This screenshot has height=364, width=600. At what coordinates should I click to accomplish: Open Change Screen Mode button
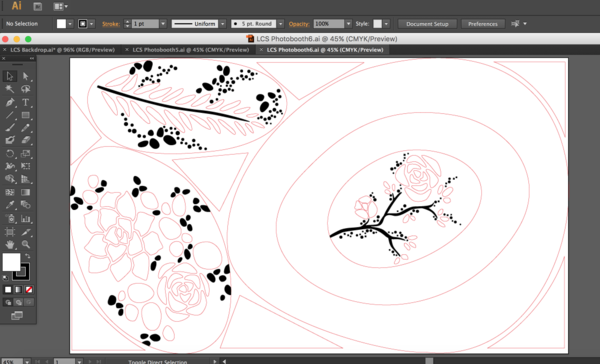17,315
